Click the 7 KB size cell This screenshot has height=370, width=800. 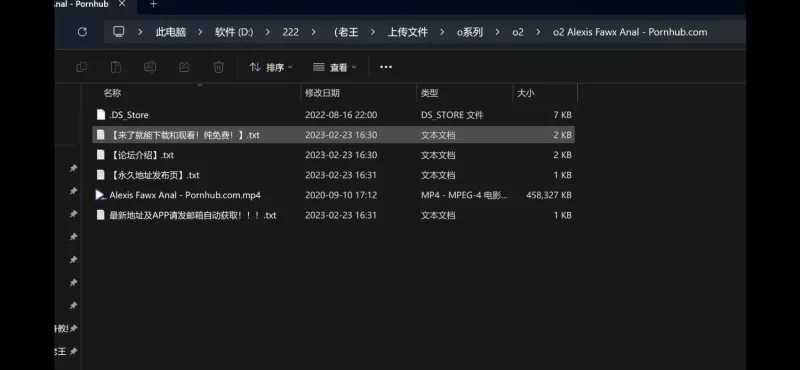[x=562, y=115]
